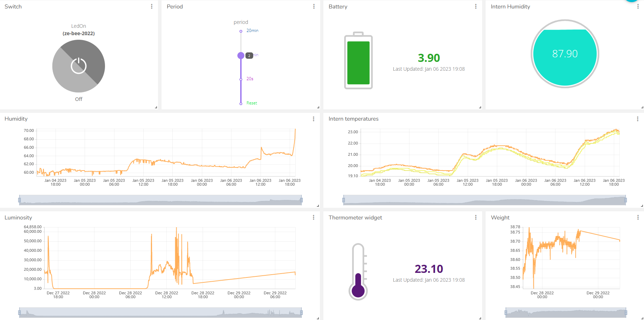Screen dimensions: 644x320
Task: Click the left handle of Luminosity range selector
Action: click(19, 312)
